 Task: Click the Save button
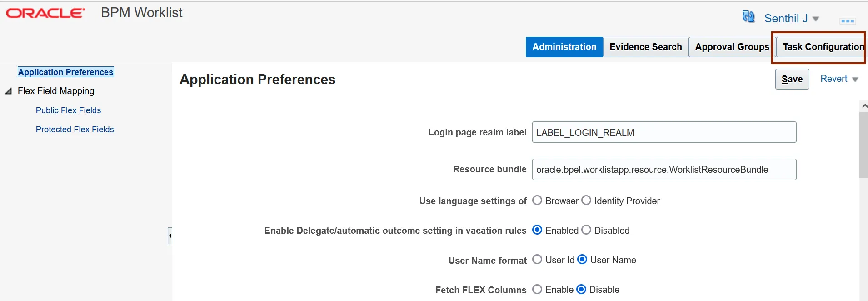point(792,79)
